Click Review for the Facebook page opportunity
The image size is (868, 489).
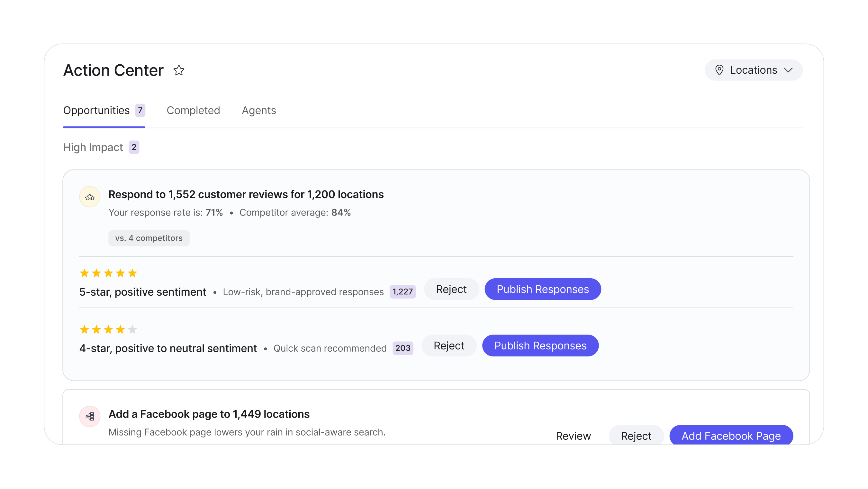[x=574, y=436]
